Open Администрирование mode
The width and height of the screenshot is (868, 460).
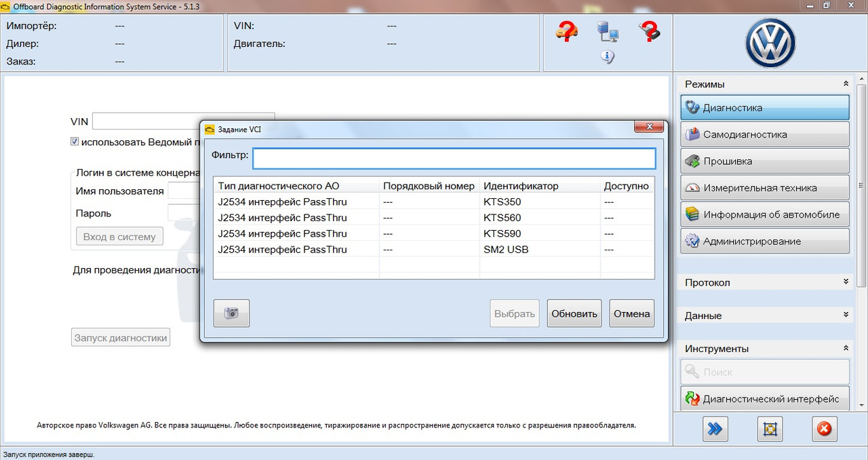click(765, 241)
